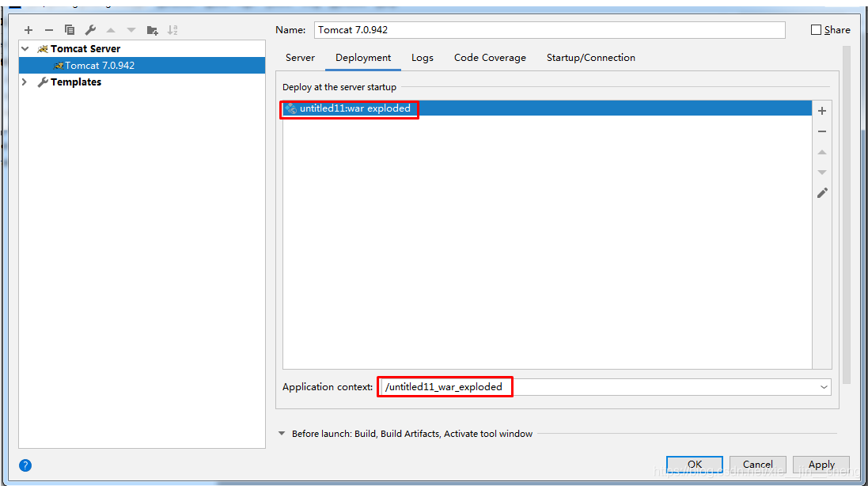Open edit templates wrench icon in toolbar

(90, 30)
